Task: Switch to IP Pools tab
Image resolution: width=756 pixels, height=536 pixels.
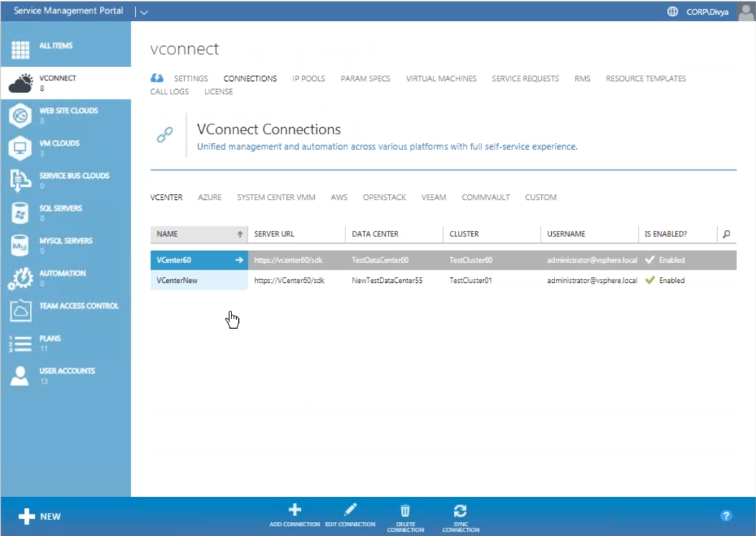Action: click(x=309, y=78)
